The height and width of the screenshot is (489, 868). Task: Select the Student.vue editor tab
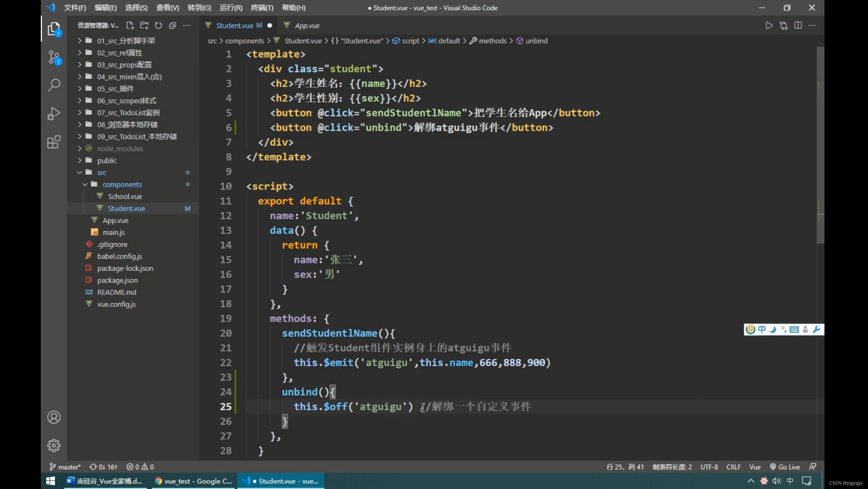click(x=238, y=26)
